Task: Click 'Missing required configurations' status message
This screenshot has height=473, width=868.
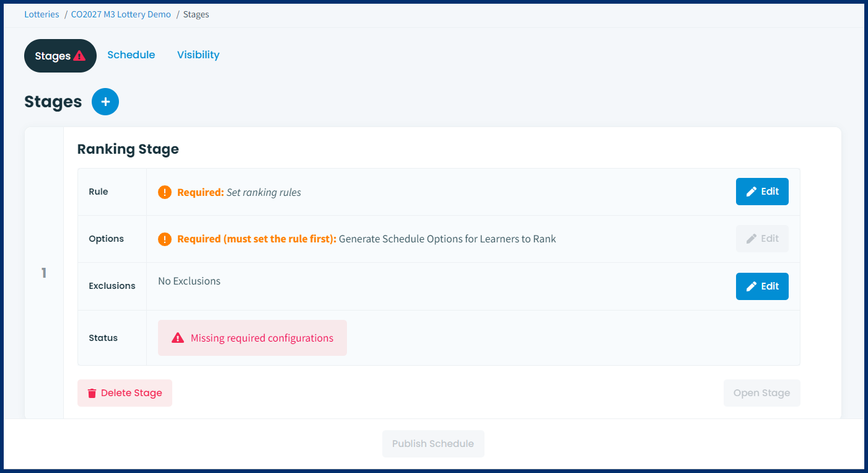Action: point(252,338)
